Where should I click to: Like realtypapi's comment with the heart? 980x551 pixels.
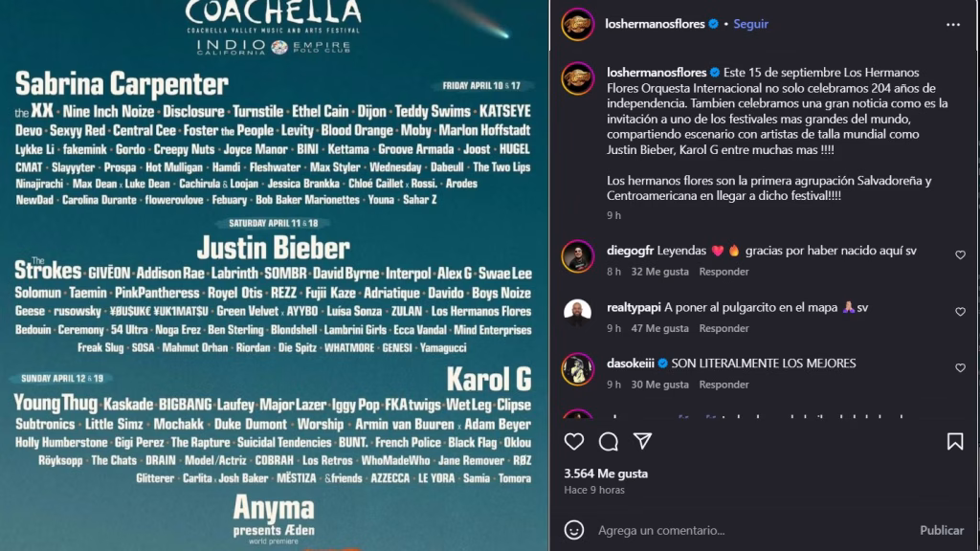960,312
